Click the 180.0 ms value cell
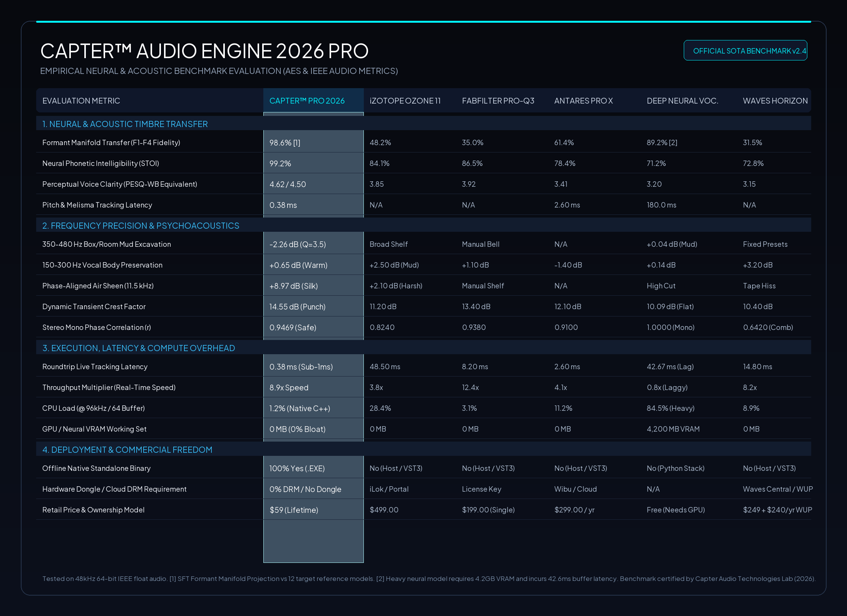The image size is (847, 616). tap(661, 205)
